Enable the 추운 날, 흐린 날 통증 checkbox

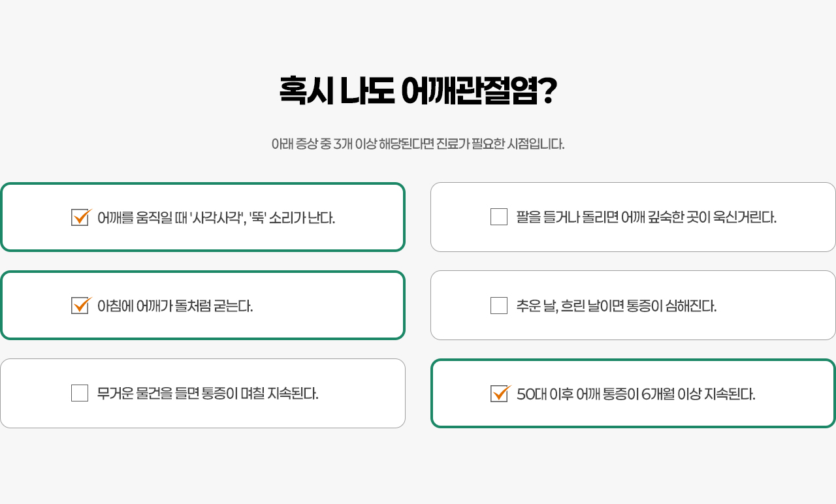(x=499, y=306)
